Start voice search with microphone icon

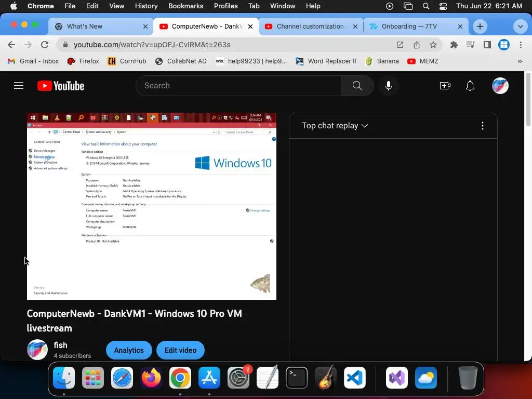point(389,86)
